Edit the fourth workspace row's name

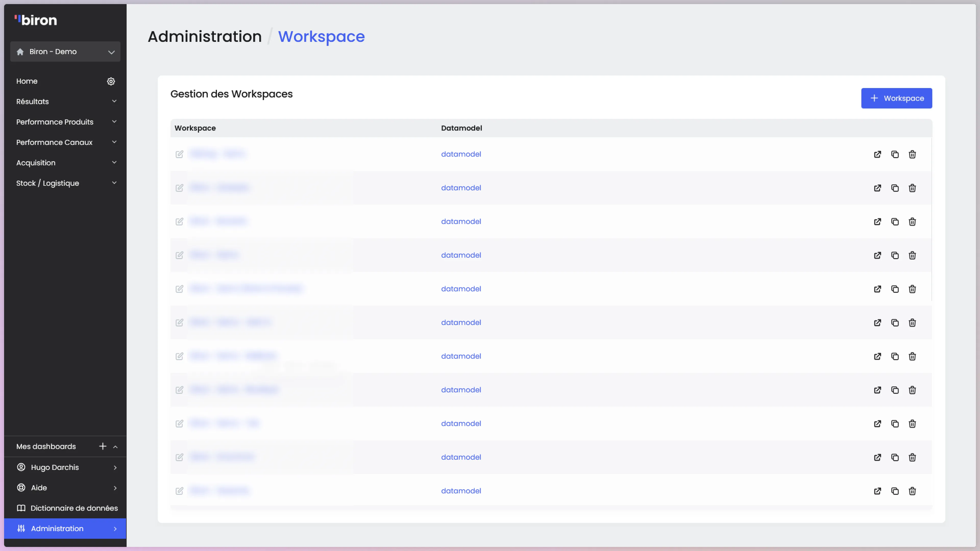coord(180,255)
